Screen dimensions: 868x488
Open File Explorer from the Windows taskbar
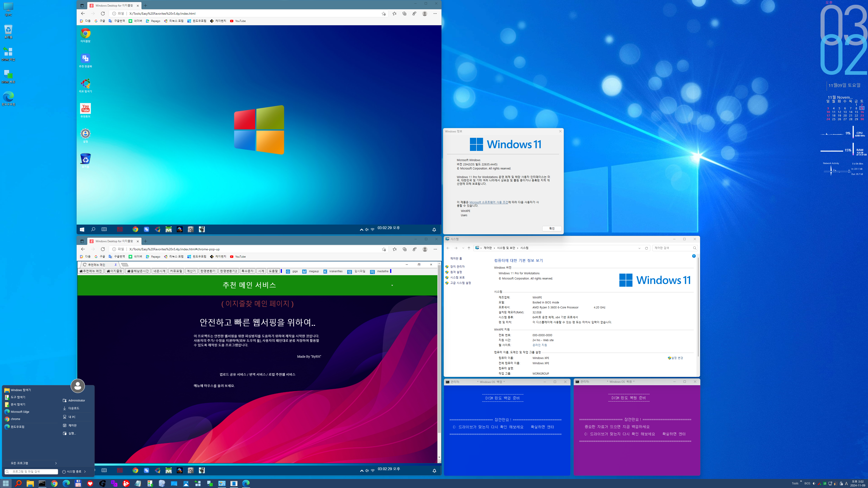point(30,484)
